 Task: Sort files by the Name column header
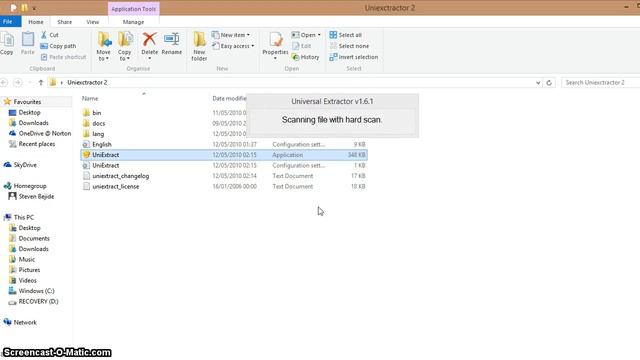tap(90, 98)
